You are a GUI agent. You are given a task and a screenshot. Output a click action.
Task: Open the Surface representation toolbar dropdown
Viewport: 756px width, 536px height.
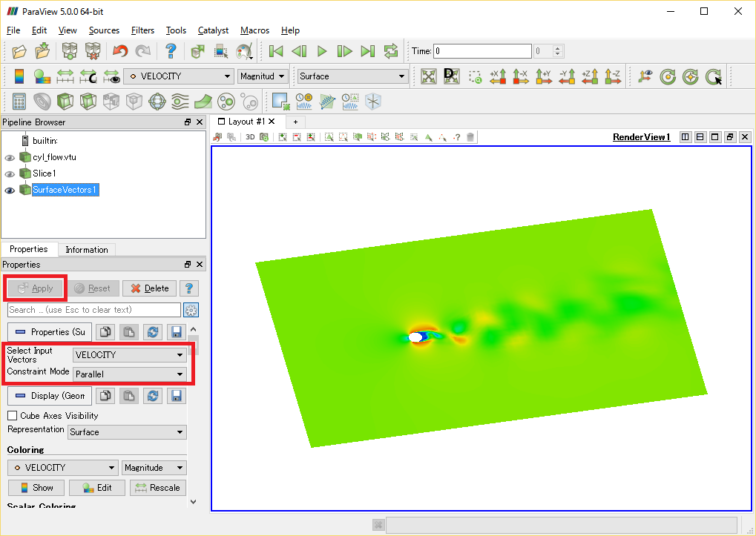pyautogui.click(x=352, y=76)
